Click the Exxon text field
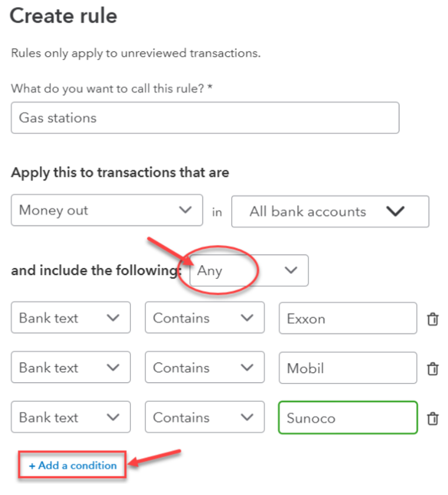This screenshot has height=495, width=448. (348, 318)
